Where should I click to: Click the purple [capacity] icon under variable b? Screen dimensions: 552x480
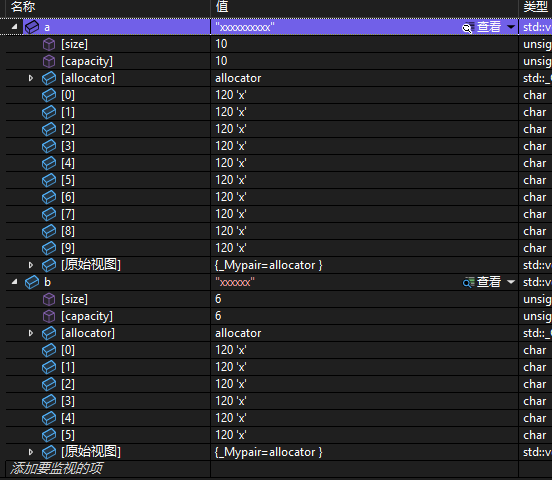(49, 316)
